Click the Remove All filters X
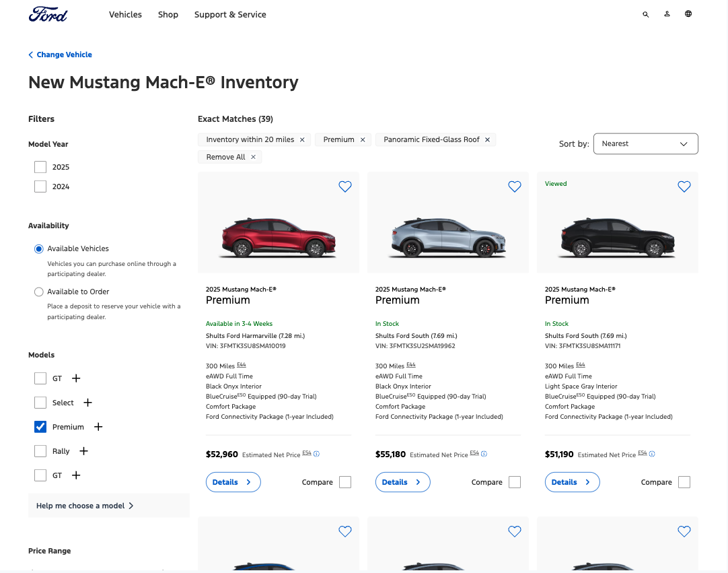Image resolution: width=728 pixels, height=573 pixels. click(x=253, y=157)
